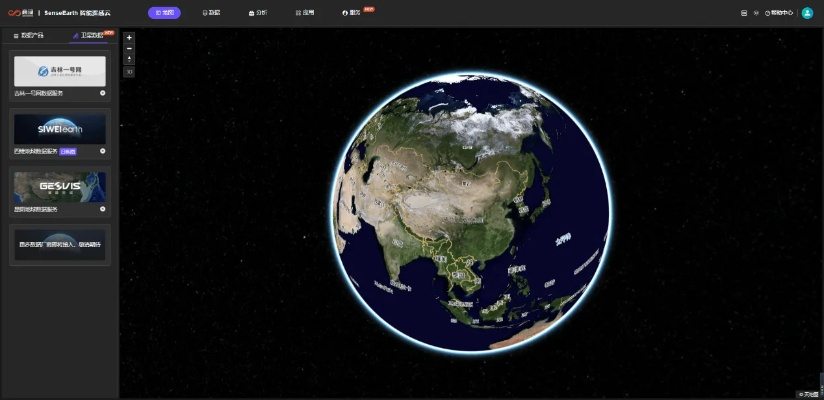Open the second top navigation item with clipboard icon
Image resolution: width=824 pixels, height=400 pixels.
coord(211,13)
